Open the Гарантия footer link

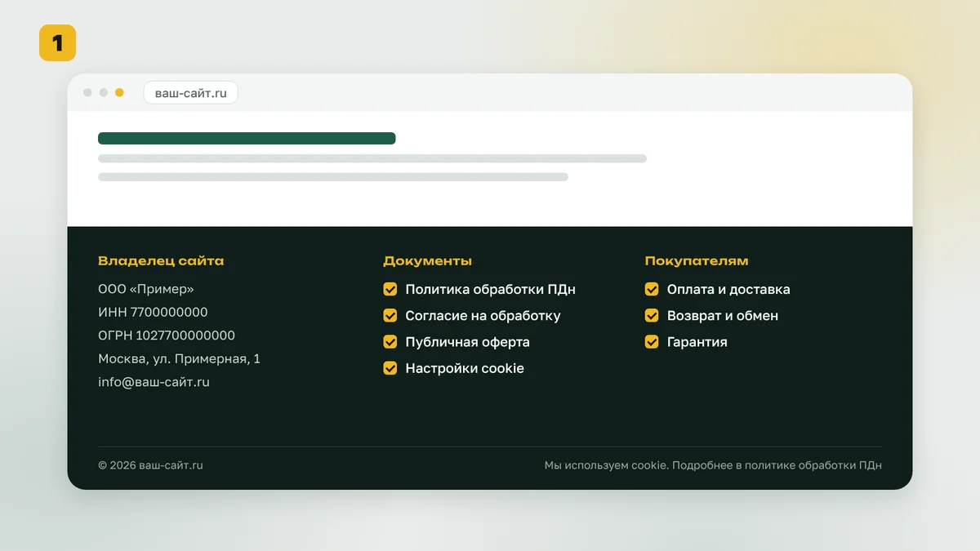tap(697, 342)
